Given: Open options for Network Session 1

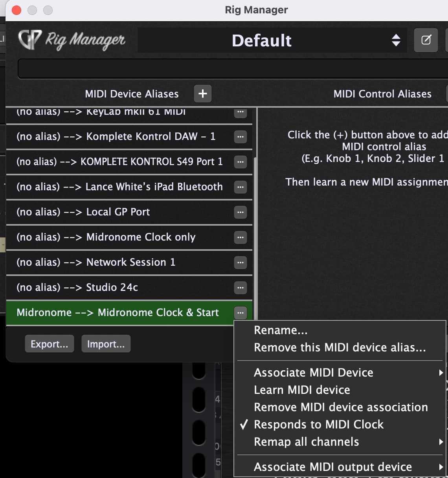Looking at the screenshot, I should tap(240, 263).
